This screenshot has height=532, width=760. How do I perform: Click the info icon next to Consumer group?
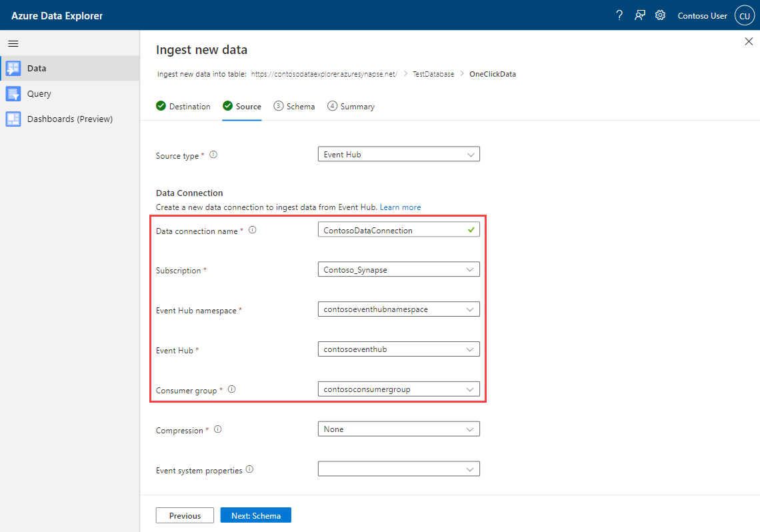tap(231, 388)
